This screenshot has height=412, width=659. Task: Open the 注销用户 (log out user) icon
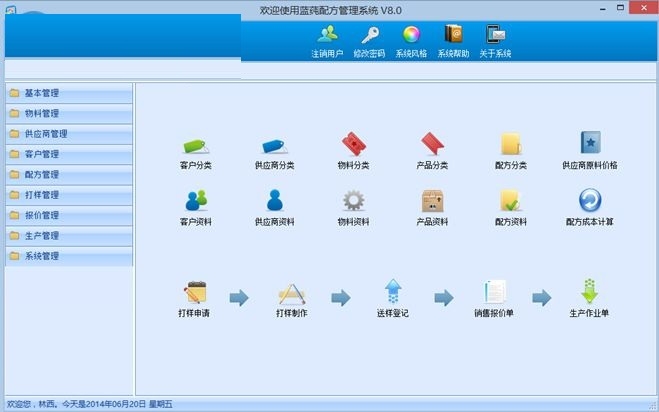point(327,34)
